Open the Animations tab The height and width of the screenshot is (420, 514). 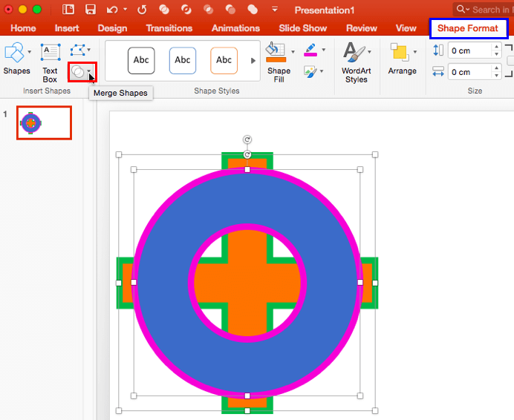point(235,28)
